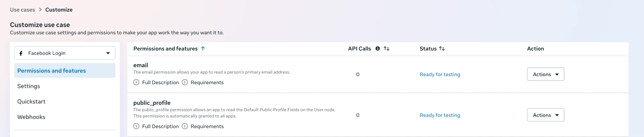Click the API Calls info icon
The height and width of the screenshot is (137, 644).
point(378,49)
